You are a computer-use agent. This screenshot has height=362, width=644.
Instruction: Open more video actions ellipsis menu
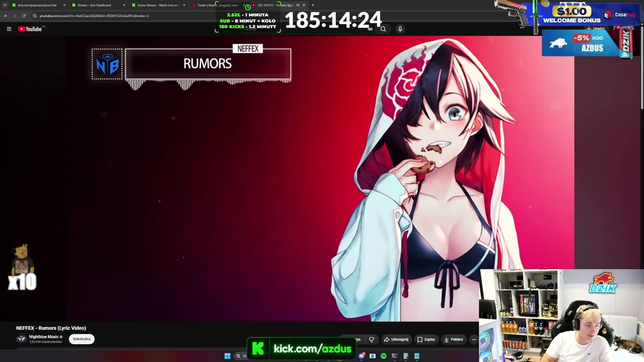[x=474, y=339]
